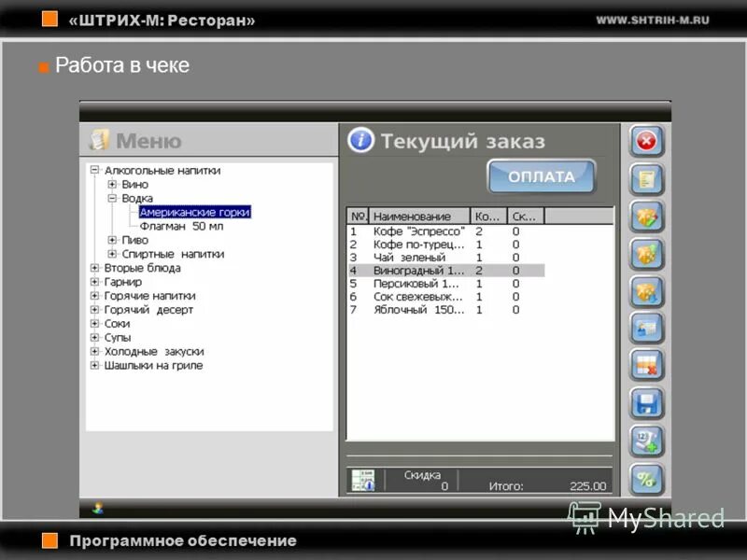747x560 pixels.
Task: Select order row Кофе "Эспрессо"
Action: (446, 231)
